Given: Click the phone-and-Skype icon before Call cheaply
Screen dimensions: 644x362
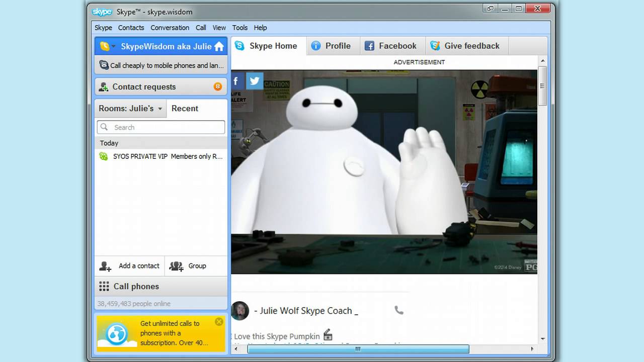Looking at the screenshot, I should tap(104, 65).
